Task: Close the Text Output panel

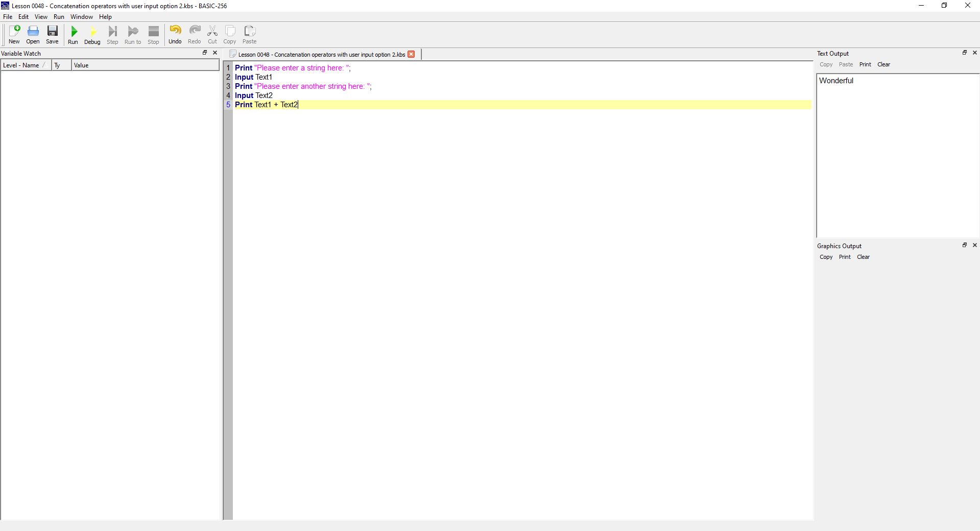Action: (x=974, y=53)
